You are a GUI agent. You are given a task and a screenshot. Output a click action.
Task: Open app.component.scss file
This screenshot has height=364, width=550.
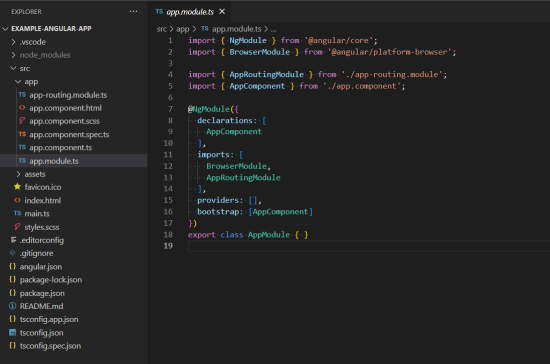click(64, 121)
